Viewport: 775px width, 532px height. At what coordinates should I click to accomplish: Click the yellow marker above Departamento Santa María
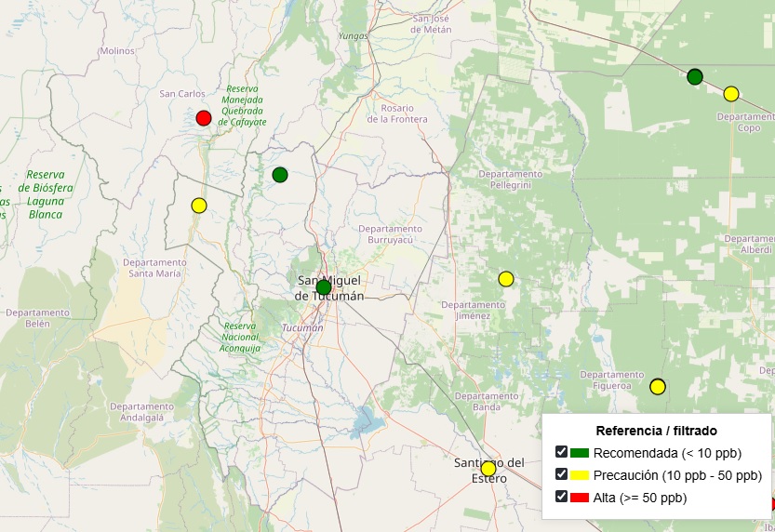click(199, 206)
